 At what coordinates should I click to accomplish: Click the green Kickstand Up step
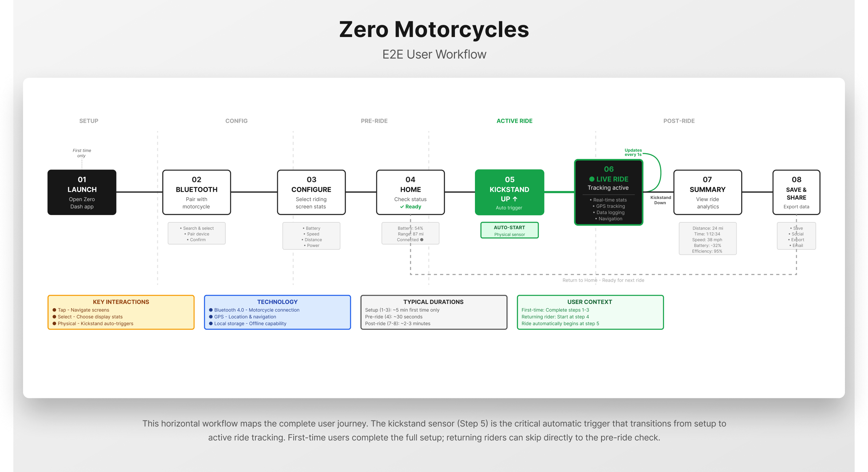510,192
